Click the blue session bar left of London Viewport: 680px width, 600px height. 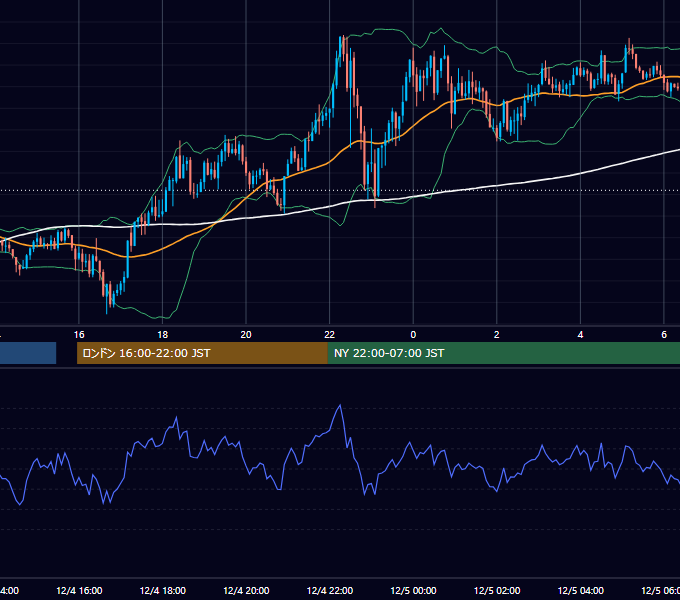[28, 353]
